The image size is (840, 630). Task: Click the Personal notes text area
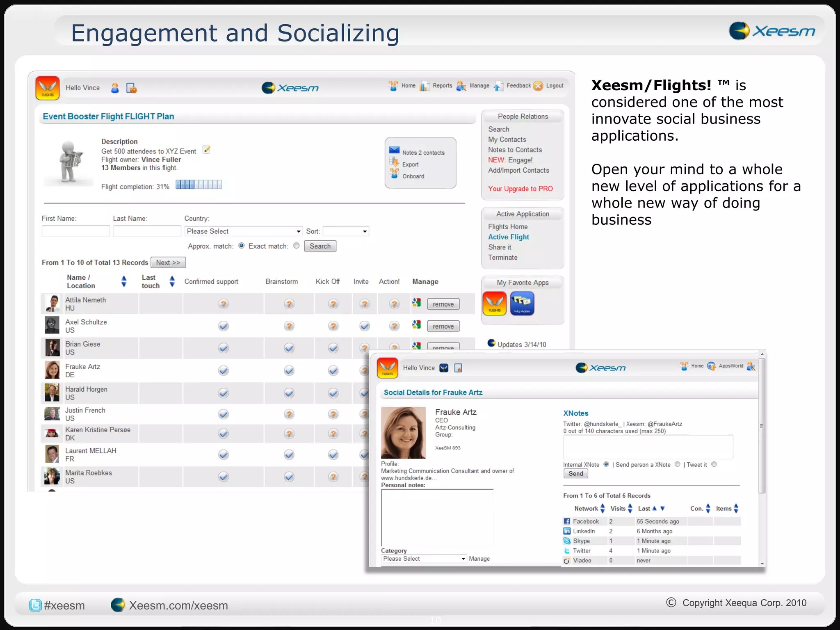tap(437, 518)
